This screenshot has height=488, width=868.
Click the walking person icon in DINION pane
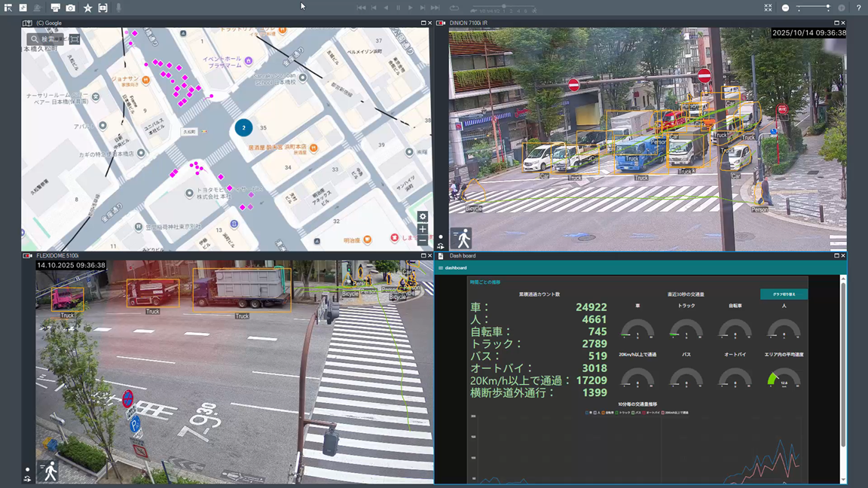(461, 239)
